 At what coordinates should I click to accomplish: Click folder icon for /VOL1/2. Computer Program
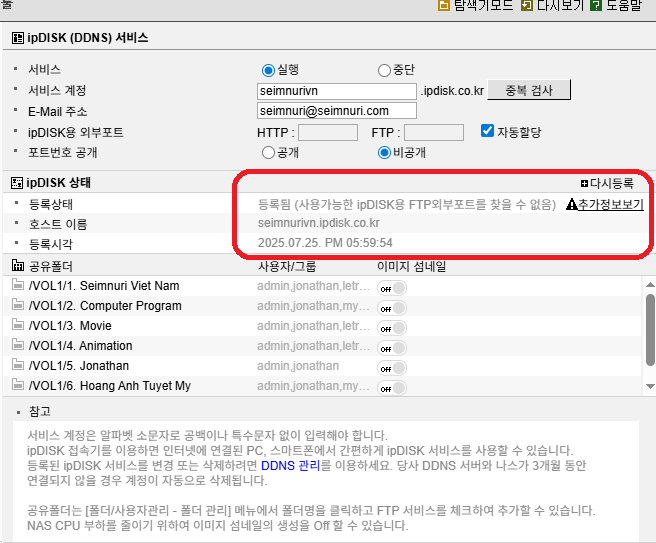(18, 305)
